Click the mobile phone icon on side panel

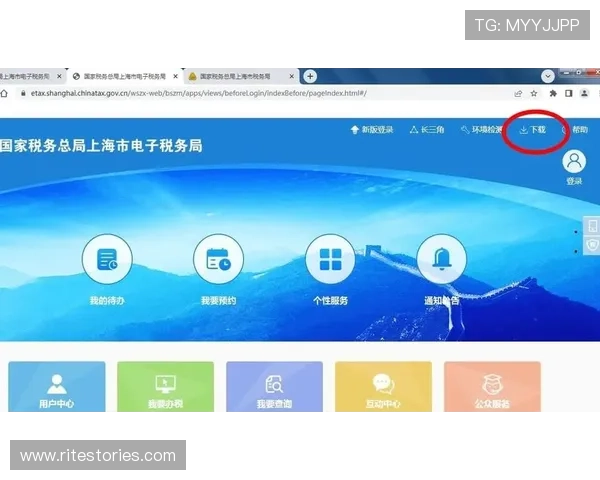point(592,225)
